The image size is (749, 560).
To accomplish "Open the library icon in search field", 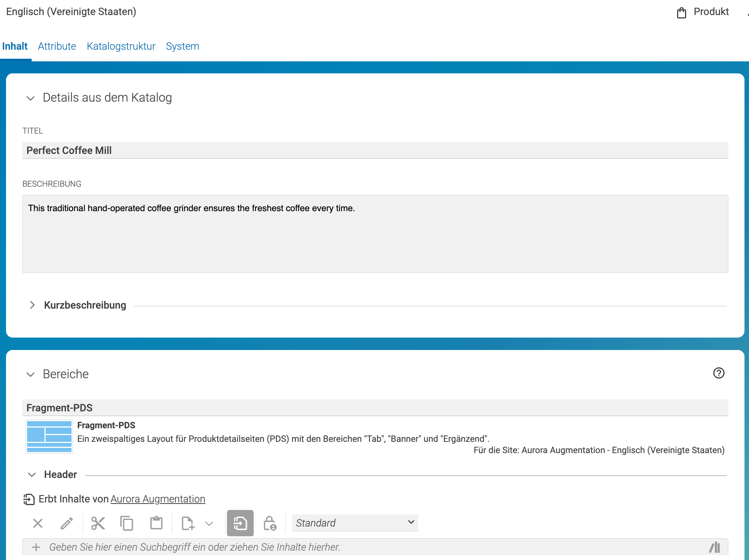I will click(x=715, y=547).
